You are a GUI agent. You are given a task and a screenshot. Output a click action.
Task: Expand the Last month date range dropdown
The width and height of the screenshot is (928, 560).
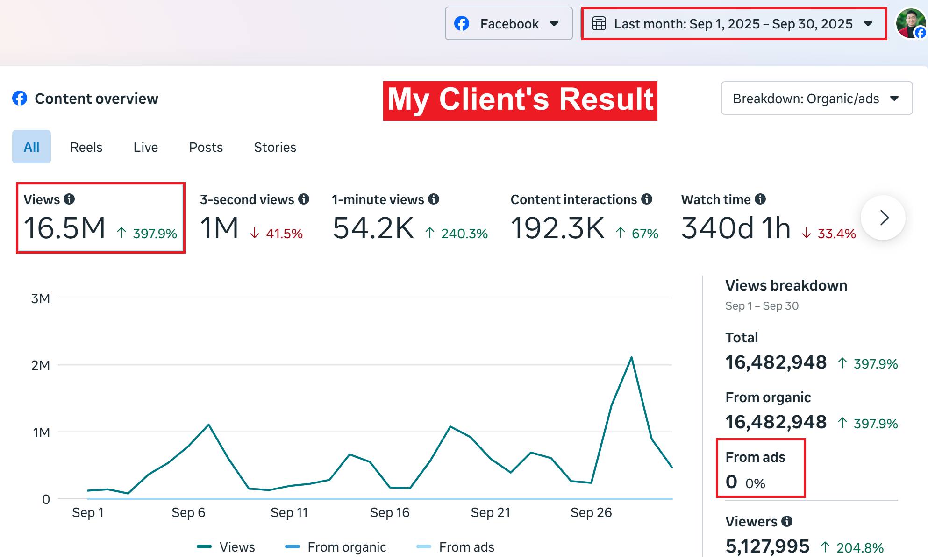[x=734, y=24]
